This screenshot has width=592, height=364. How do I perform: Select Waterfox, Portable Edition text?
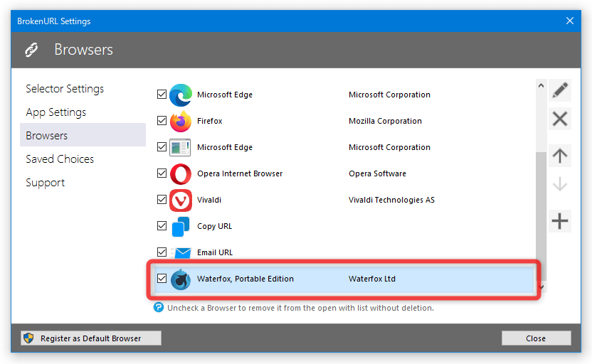tap(245, 279)
